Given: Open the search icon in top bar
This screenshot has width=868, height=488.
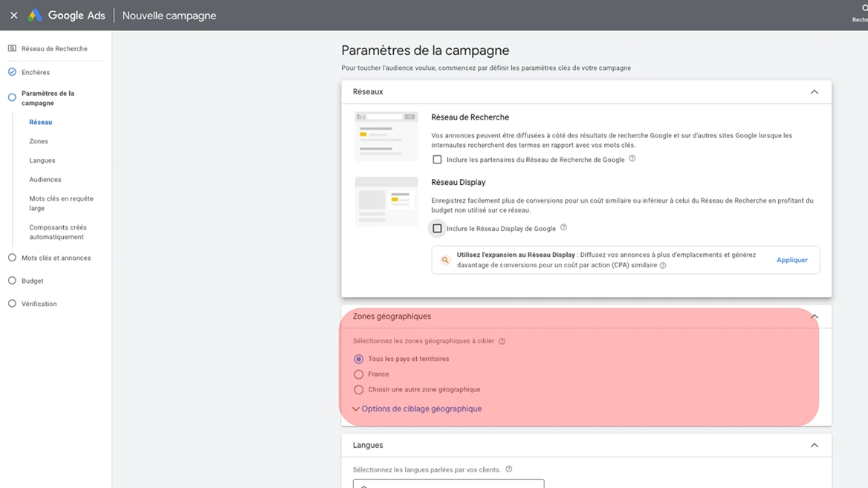Looking at the screenshot, I should [x=864, y=8].
